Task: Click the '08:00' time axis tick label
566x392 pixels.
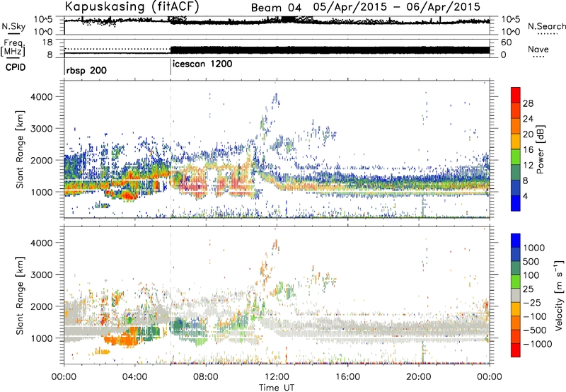Action: 206,377
